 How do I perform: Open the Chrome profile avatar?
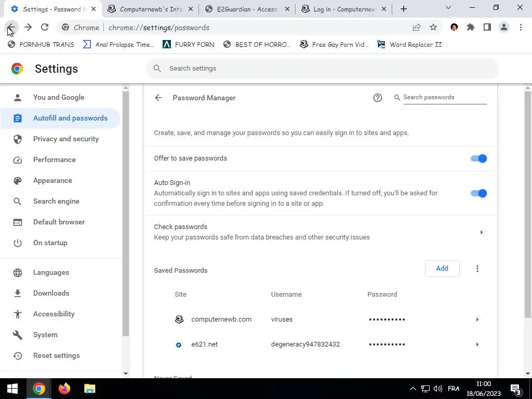(x=504, y=28)
